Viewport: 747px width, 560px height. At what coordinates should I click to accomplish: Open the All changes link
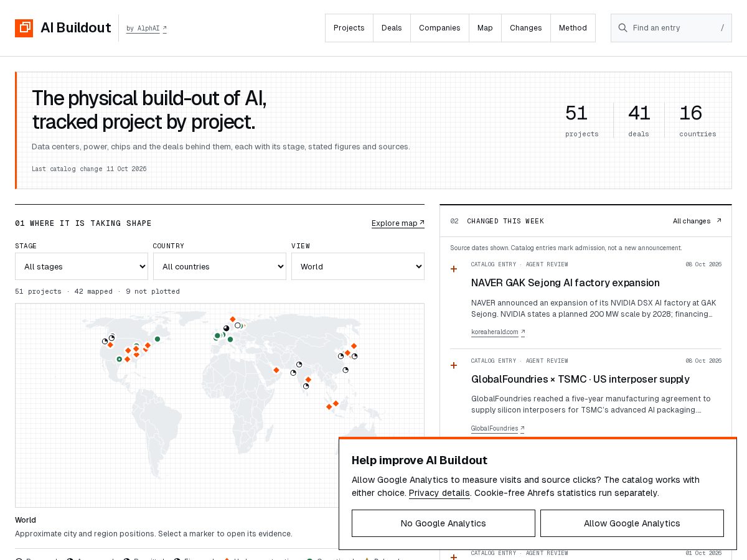(697, 221)
